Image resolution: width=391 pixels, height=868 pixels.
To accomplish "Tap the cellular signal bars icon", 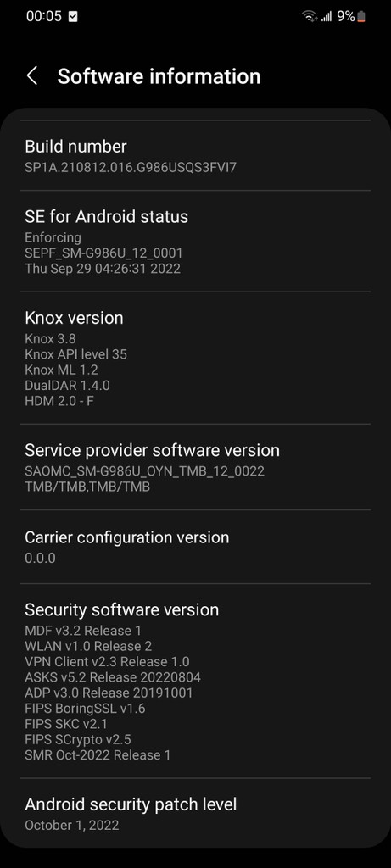I will click(x=327, y=17).
